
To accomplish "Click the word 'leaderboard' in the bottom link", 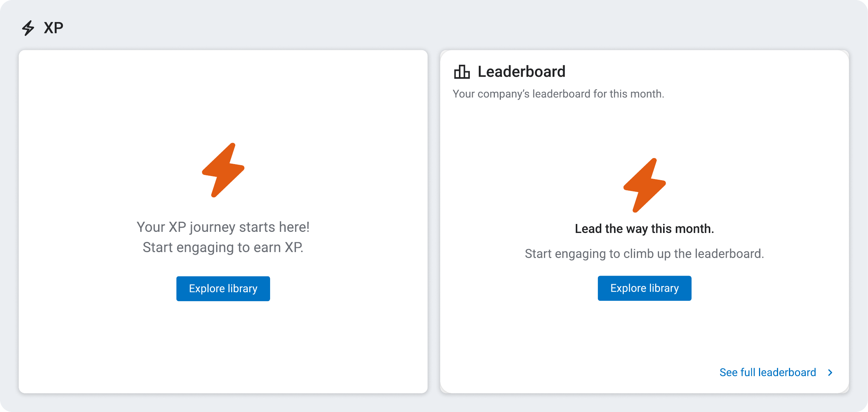I will [787, 373].
